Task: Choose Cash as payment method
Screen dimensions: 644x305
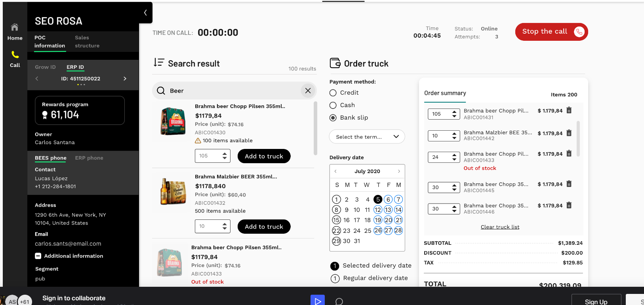Action: pos(333,105)
